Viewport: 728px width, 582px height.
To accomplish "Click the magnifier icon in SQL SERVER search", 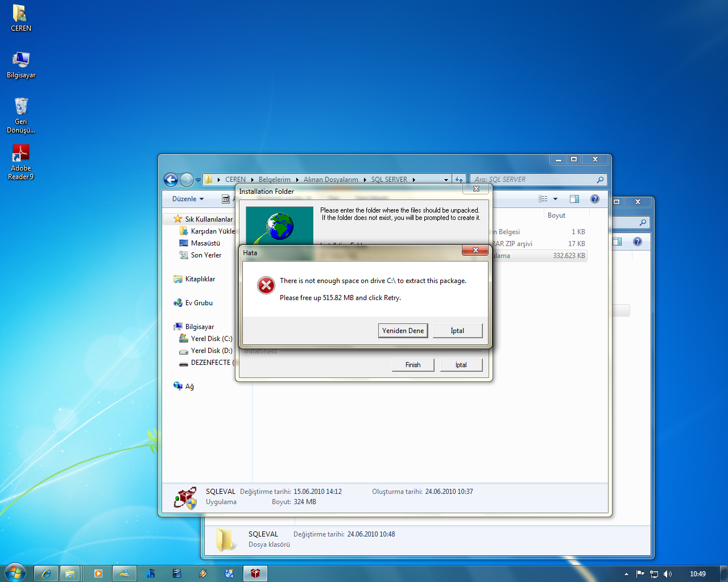I will [600, 180].
